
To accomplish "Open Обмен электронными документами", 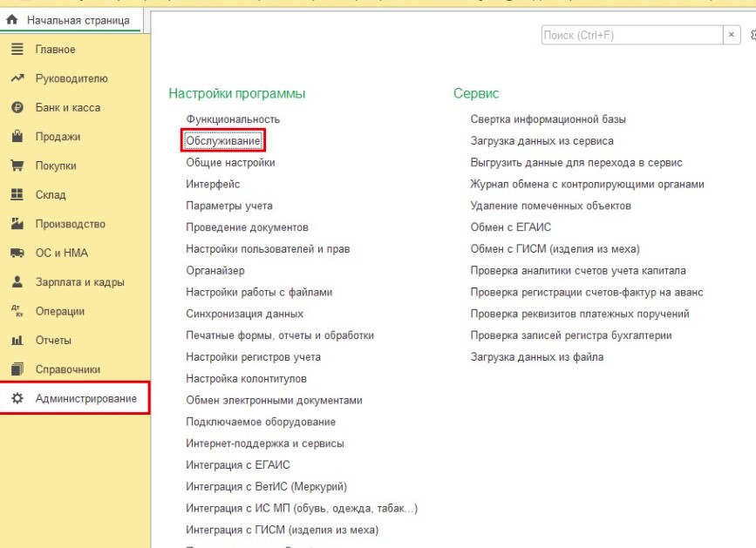I will point(274,400).
